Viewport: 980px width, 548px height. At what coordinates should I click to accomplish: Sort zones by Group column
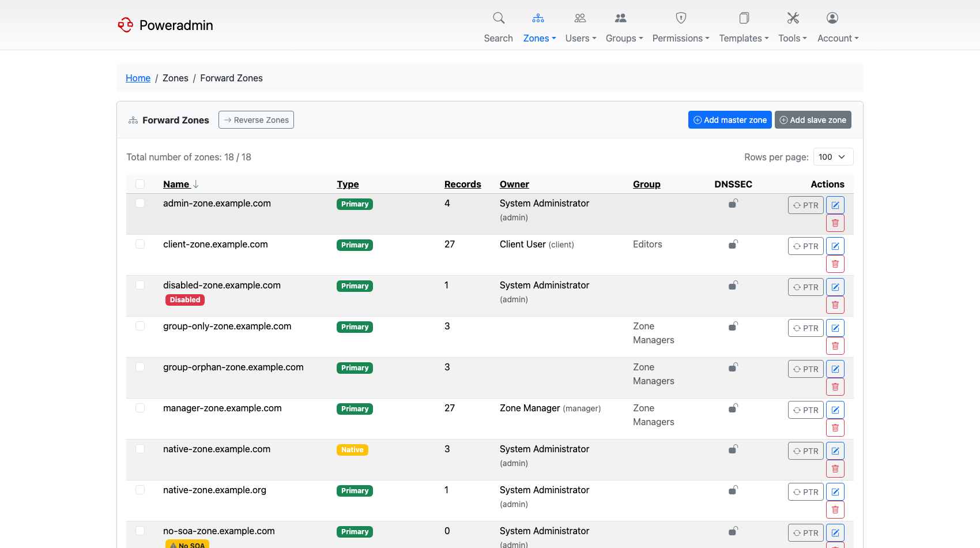tap(646, 184)
